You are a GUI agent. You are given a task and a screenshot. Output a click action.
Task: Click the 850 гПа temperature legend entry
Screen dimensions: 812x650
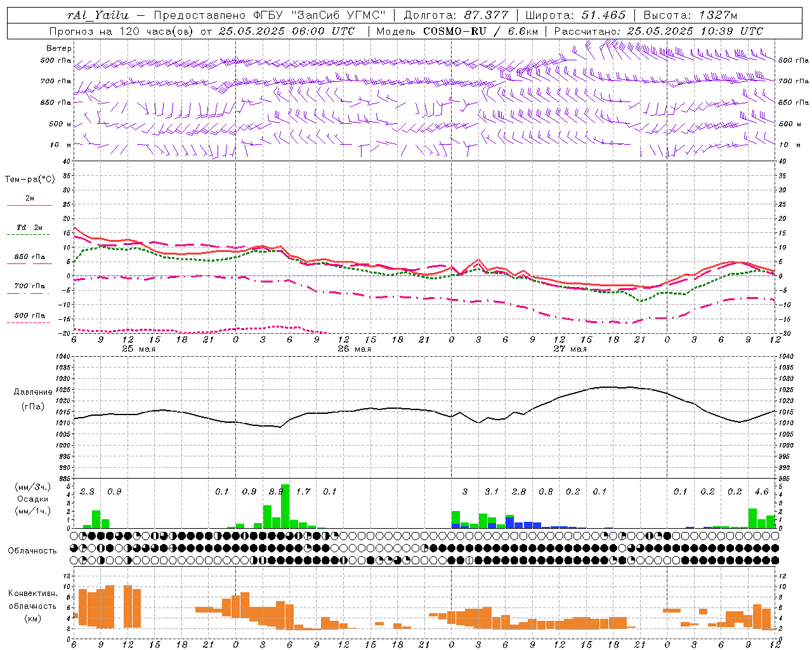(x=30, y=257)
